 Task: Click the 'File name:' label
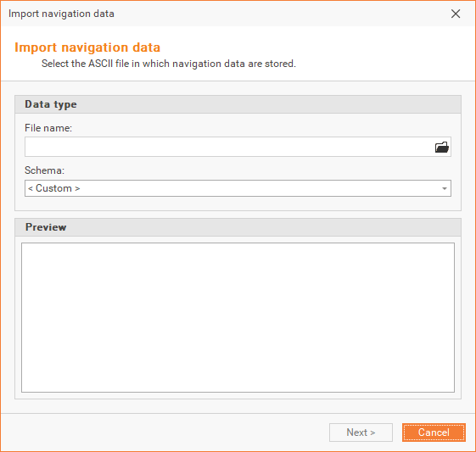pyautogui.click(x=48, y=128)
